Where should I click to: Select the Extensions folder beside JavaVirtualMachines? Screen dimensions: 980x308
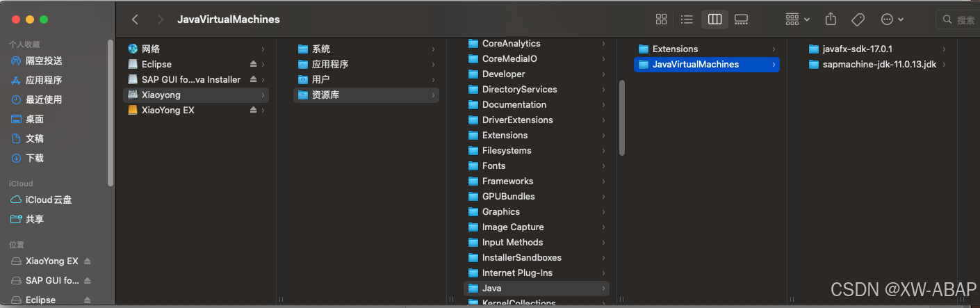(707, 49)
